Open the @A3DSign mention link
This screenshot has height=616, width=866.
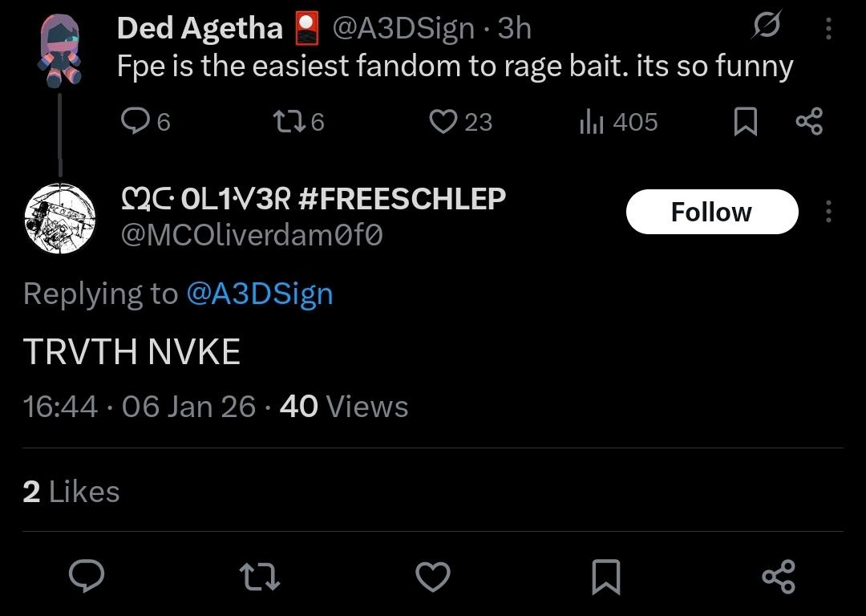point(259,294)
